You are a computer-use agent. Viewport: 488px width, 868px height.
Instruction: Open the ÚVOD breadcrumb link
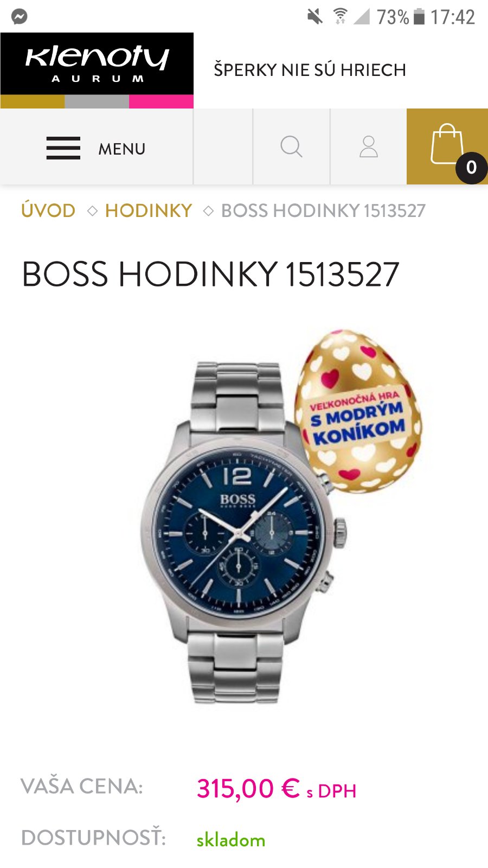click(x=48, y=210)
